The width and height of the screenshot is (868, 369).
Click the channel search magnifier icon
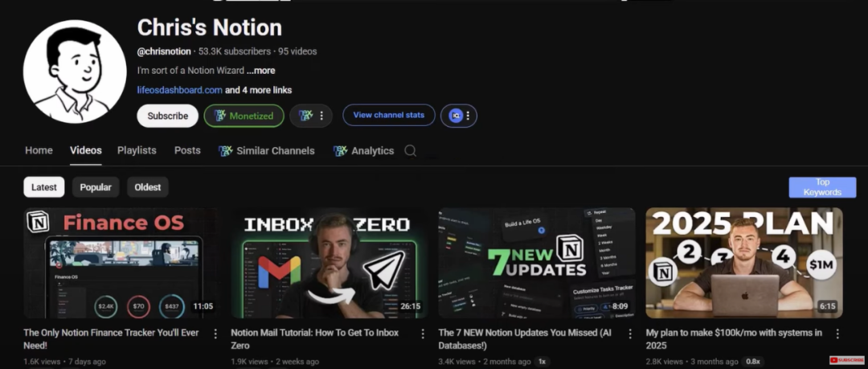[x=410, y=150]
